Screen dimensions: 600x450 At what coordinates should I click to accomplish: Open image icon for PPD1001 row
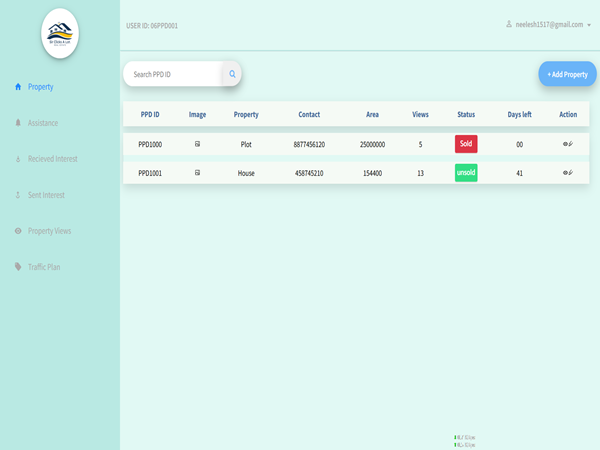(x=197, y=172)
